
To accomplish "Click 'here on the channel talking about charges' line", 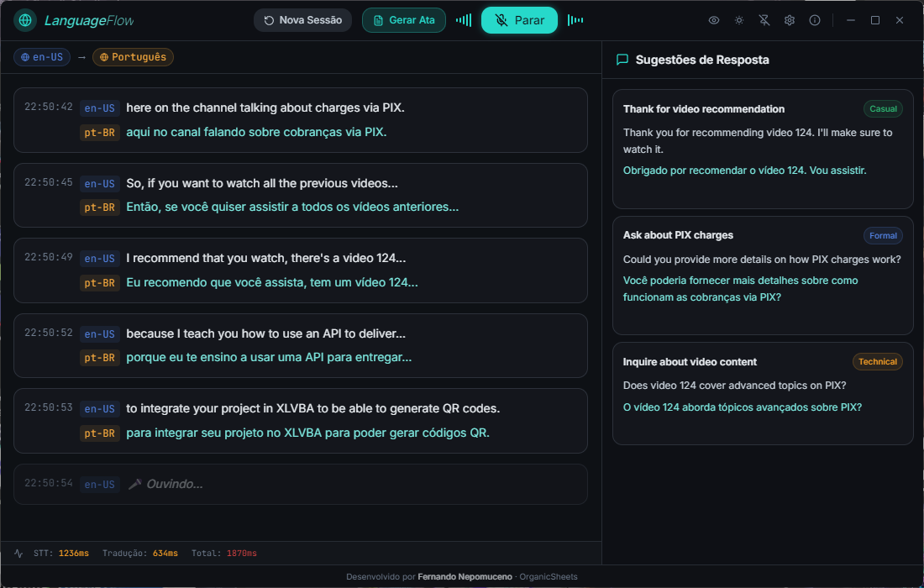I will [x=265, y=108].
